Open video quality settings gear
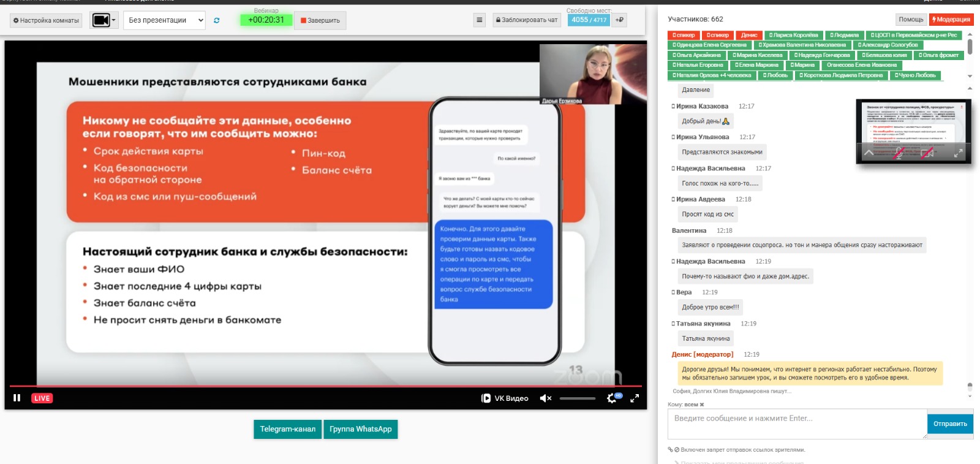The width and height of the screenshot is (980, 464). point(612,398)
